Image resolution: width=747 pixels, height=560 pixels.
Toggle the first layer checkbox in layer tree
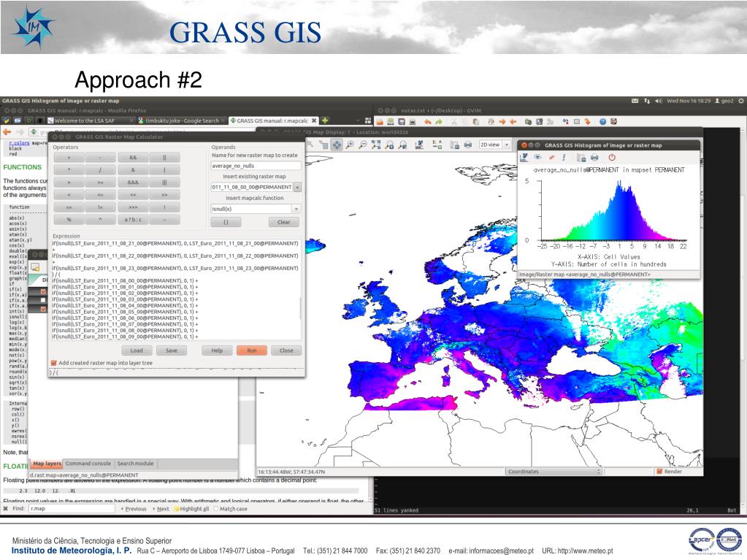(43, 291)
